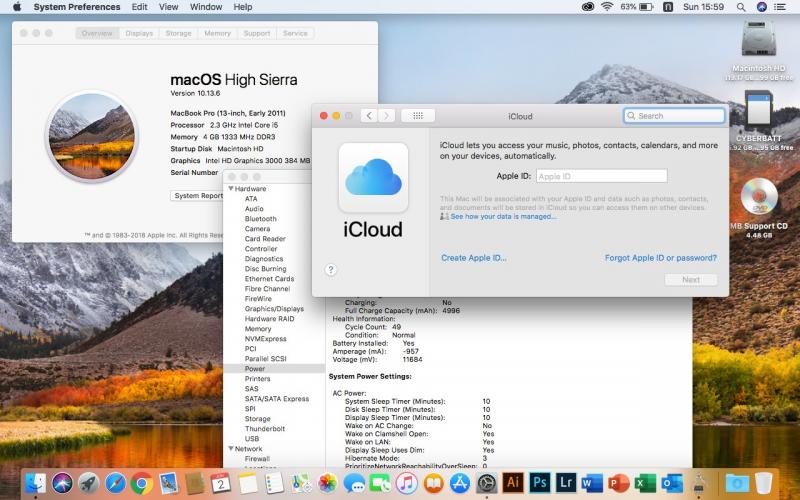800x500 pixels.
Task: Click System Preferences gear in Dock
Action: click(x=486, y=483)
